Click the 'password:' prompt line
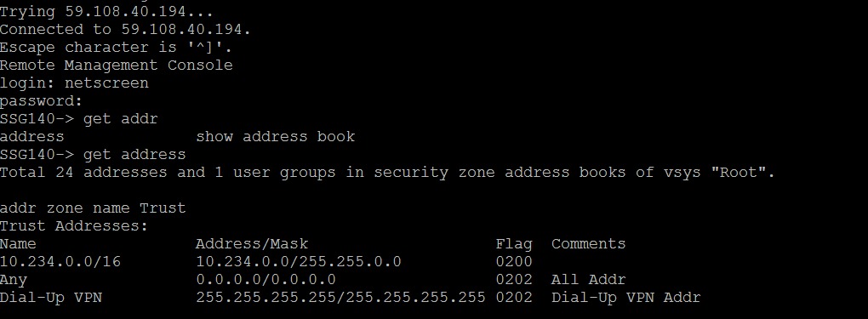This screenshot has width=868, height=319. click(x=41, y=101)
